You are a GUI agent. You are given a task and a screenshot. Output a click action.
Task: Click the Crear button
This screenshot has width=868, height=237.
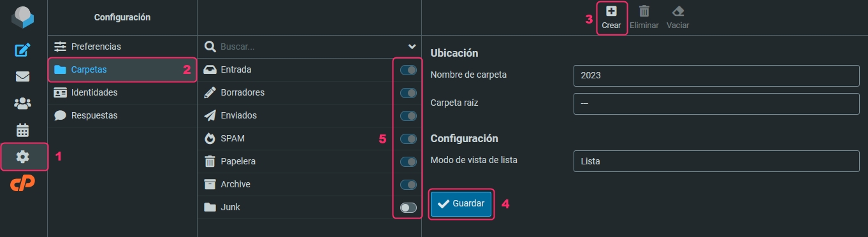(x=611, y=17)
